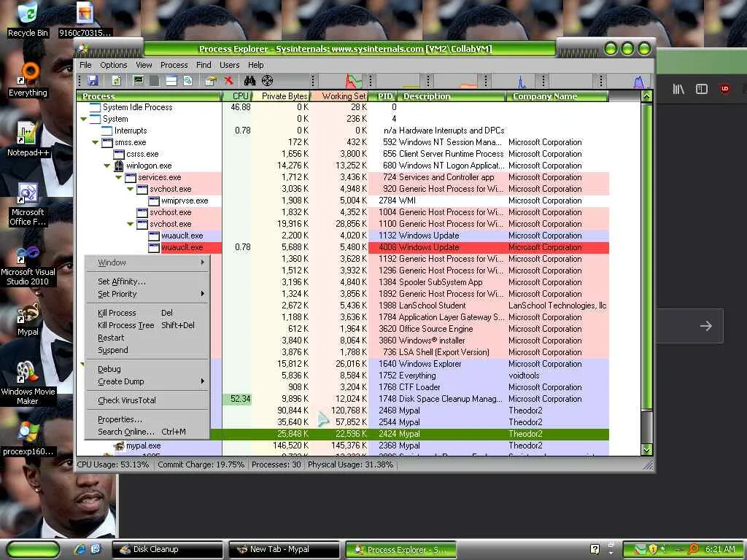Viewport: 747px width, 560px height.
Task: Collapse the svchost.exe PID 920 tree node
Action: coord(131,189)
